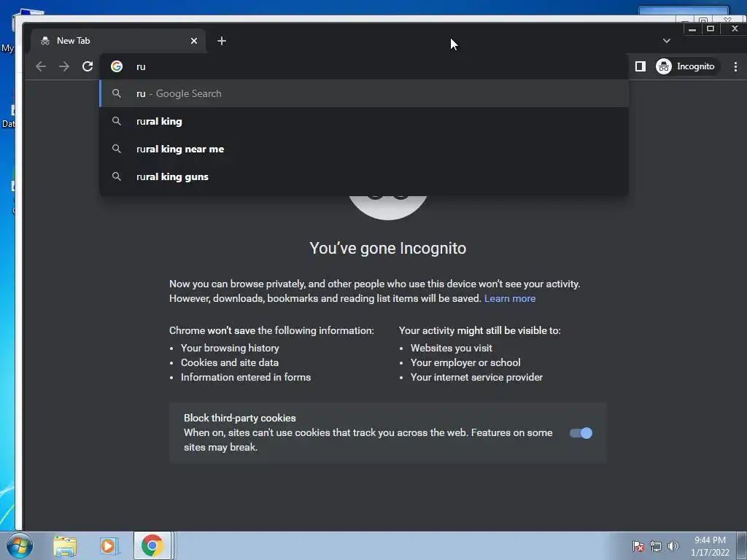
Task: Click the 'Your employer or school' text
Action: pyautogui.click(x=465, y=363)
